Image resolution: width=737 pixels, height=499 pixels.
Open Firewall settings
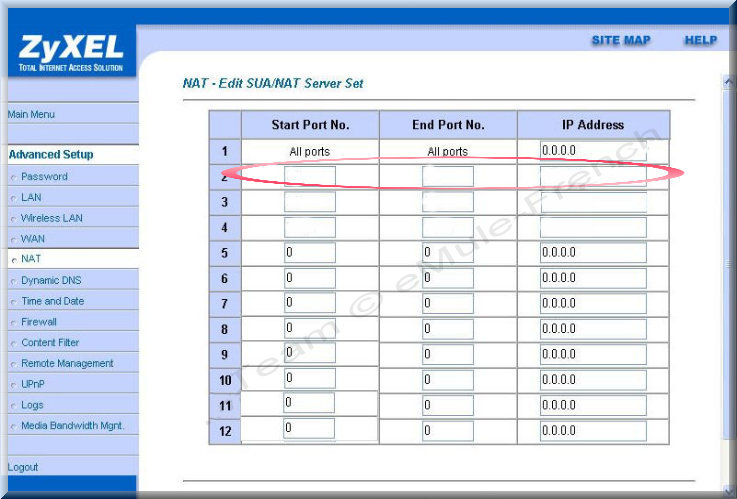[39, 322]
